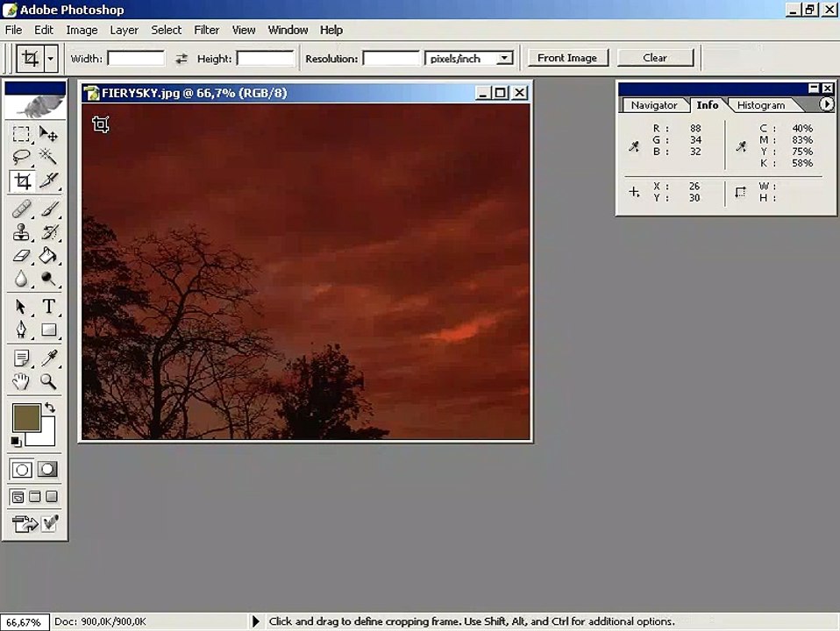840x631 pixels.
Task: Open the pixels/inch resolution units dropdown
Action: tap(503, 58)
